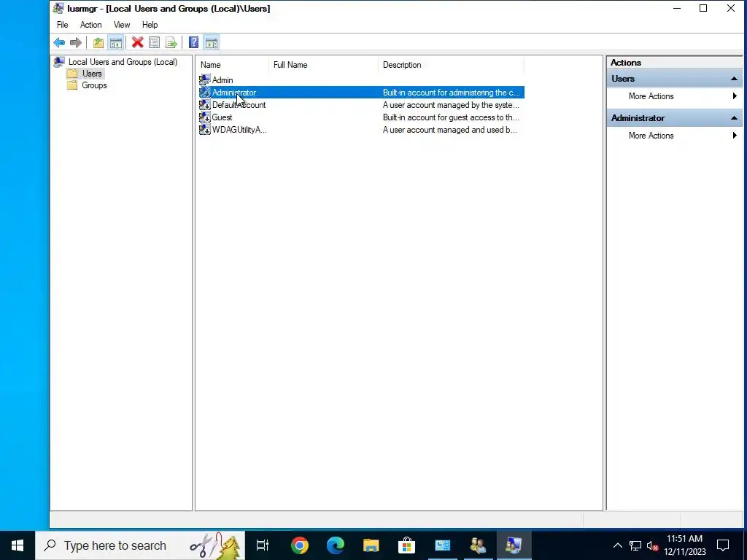Click the red X Delete toolbar icon
This screenshot has width=747, height=560.
(x=138, y=43)
